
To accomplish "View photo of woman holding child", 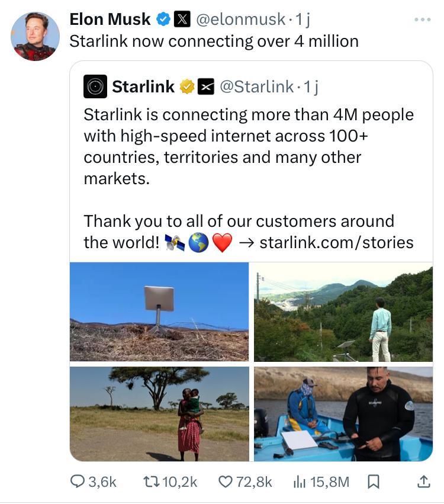I will [159, 413].
